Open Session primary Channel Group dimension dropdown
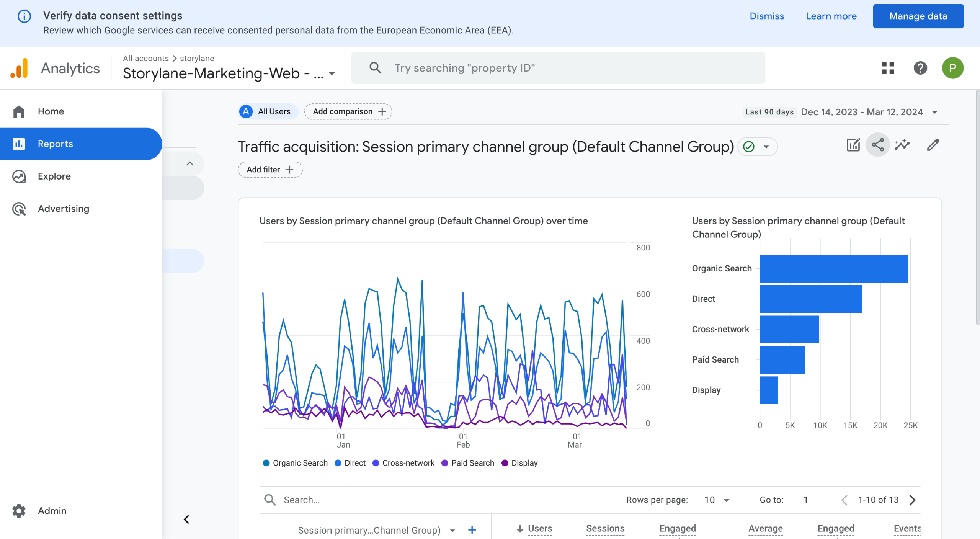 (452, 531)
